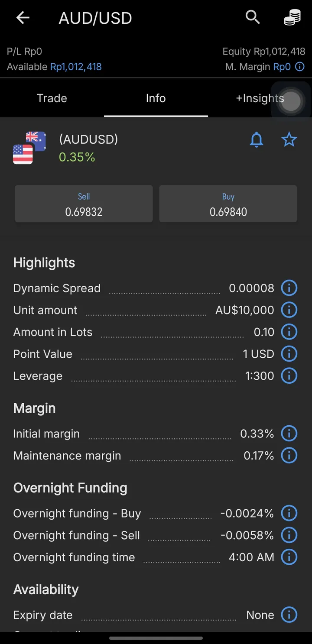The height and width of the screenshot is (644, 312).
Task: Open the coins stack funds icon
Action: [x=292, y=18]
